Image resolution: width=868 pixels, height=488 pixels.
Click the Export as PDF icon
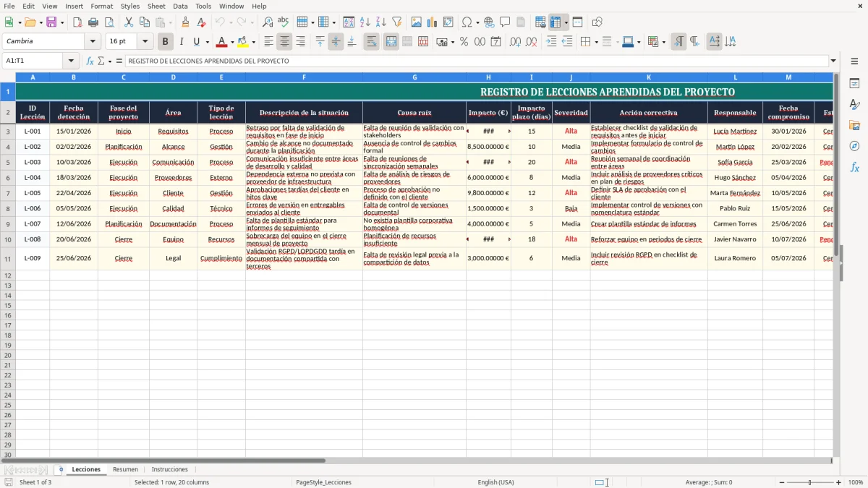pyautogui.click(x=77, y=22)
